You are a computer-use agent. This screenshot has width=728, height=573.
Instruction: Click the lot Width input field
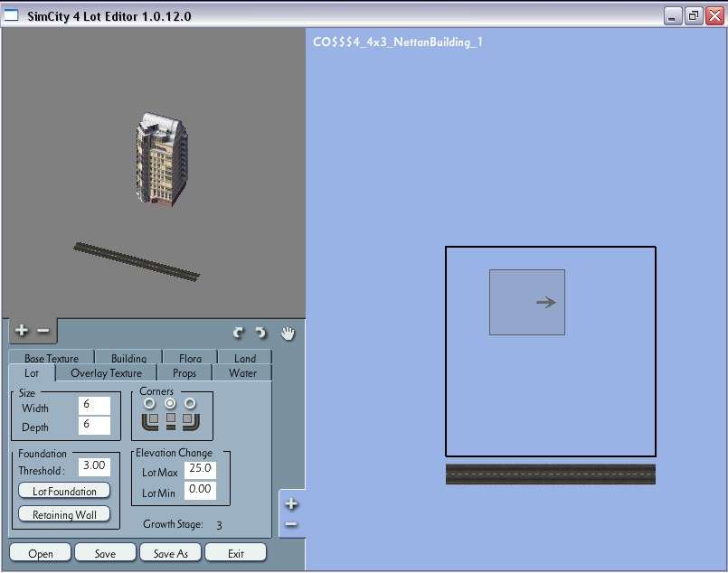[94, 406]
